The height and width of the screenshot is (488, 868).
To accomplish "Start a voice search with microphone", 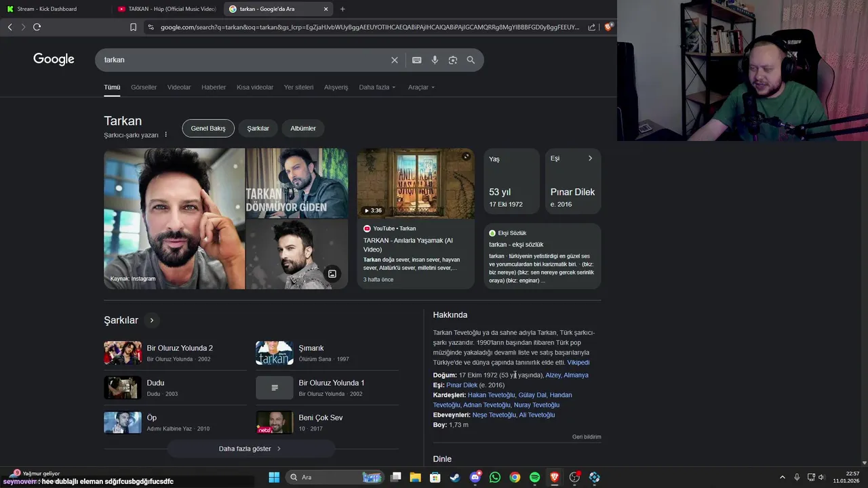I will (435, 60).
